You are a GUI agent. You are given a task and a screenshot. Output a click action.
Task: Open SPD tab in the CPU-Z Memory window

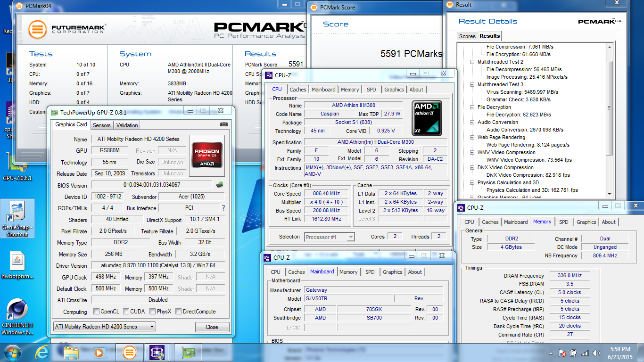pyautogui.click(x=564, y=222)
